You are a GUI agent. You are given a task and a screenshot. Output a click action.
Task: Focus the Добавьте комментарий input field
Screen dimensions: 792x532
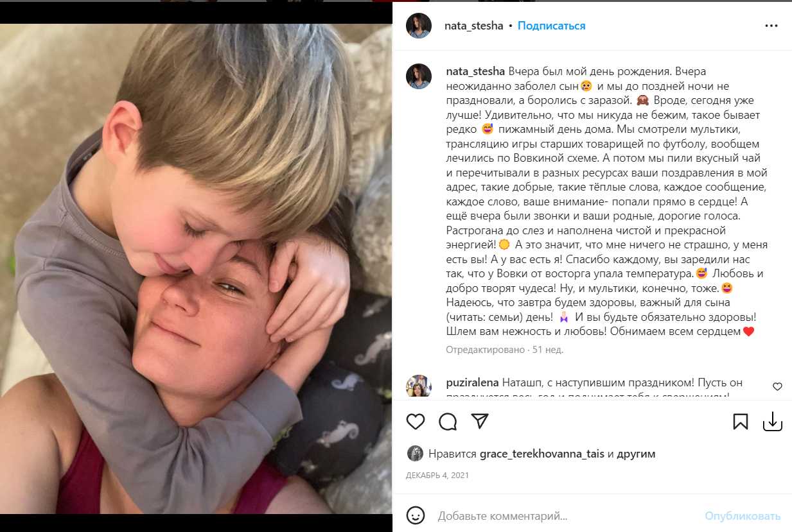(x=565, y=515)
